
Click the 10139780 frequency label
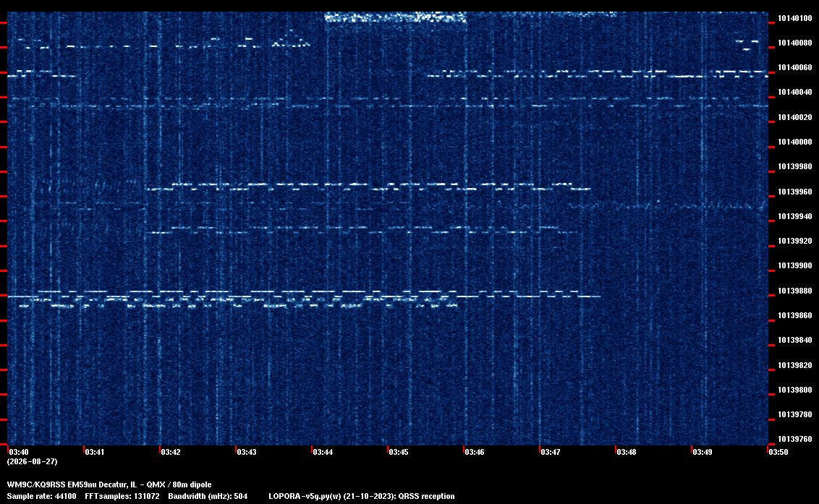pos(794,414)
